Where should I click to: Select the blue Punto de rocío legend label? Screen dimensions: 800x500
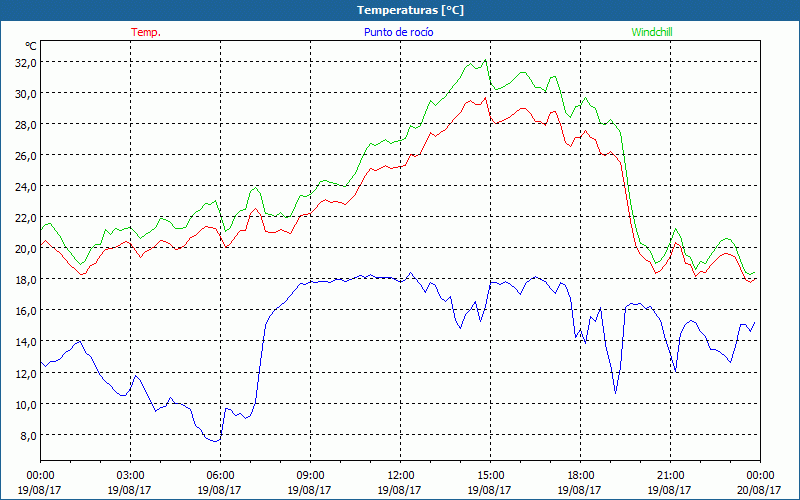coord(398,32)
